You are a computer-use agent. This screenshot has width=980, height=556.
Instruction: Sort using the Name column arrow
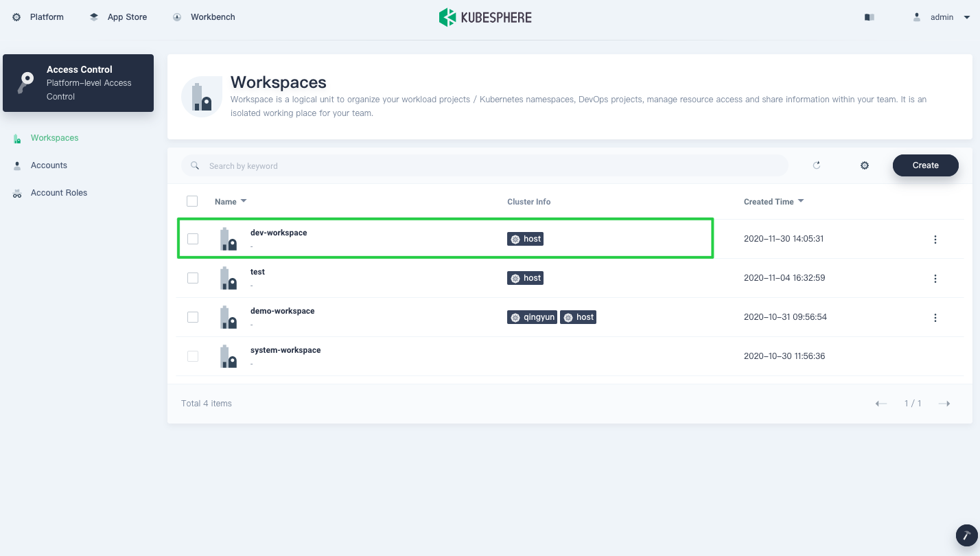244,201
